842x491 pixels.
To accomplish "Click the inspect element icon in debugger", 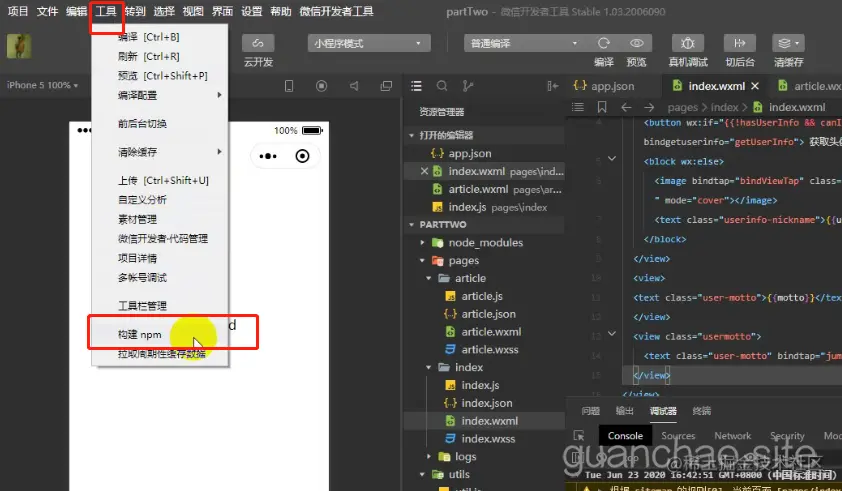I will coord(578,436).
